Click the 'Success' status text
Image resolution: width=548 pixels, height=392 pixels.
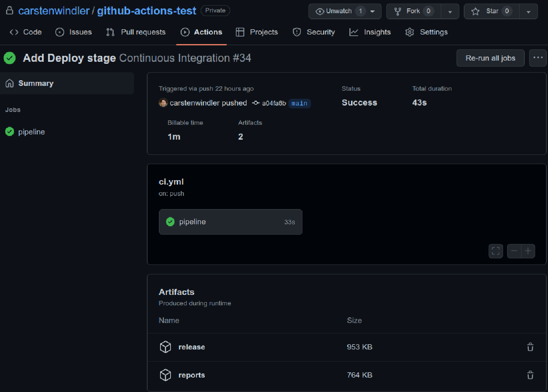(359, 103)
